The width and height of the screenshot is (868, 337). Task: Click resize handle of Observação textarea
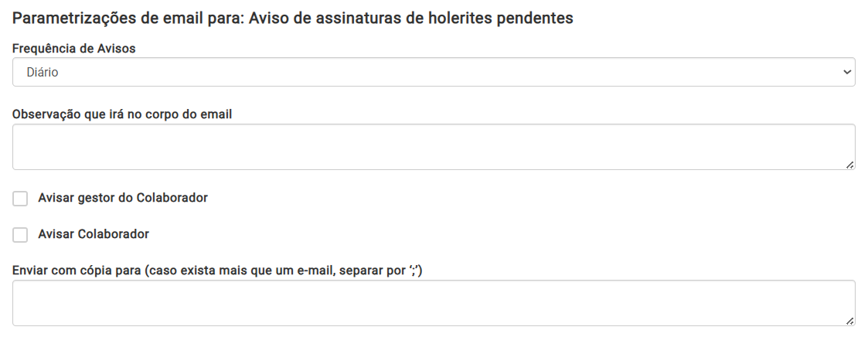pyautogui.click(x=849, y=164)
